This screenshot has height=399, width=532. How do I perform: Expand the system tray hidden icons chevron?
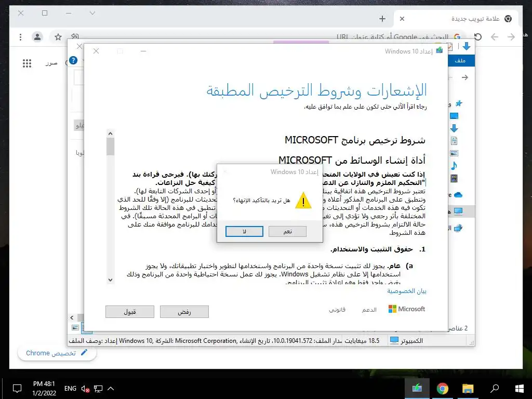[x=111, y=389]
